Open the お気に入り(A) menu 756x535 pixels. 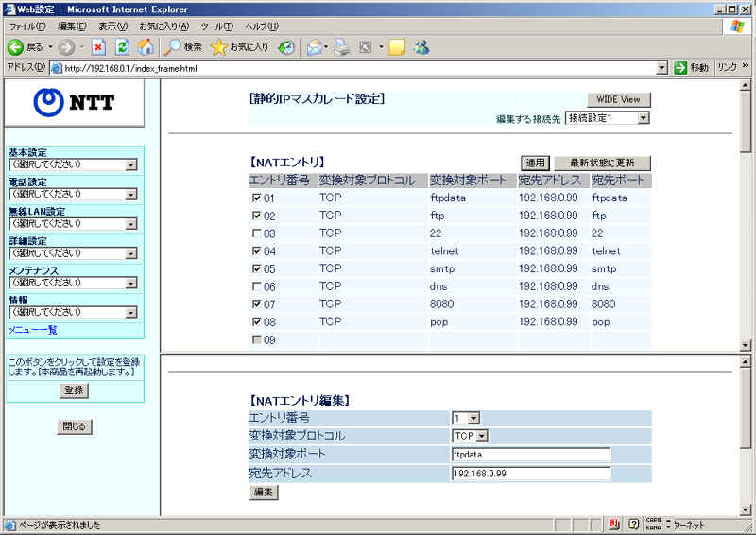(164, 26)
